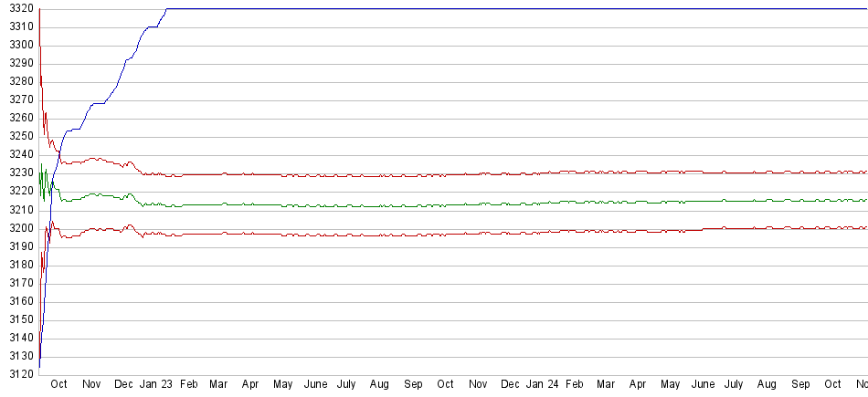Click the first "June" label on timeline

(x=315, y=385)
